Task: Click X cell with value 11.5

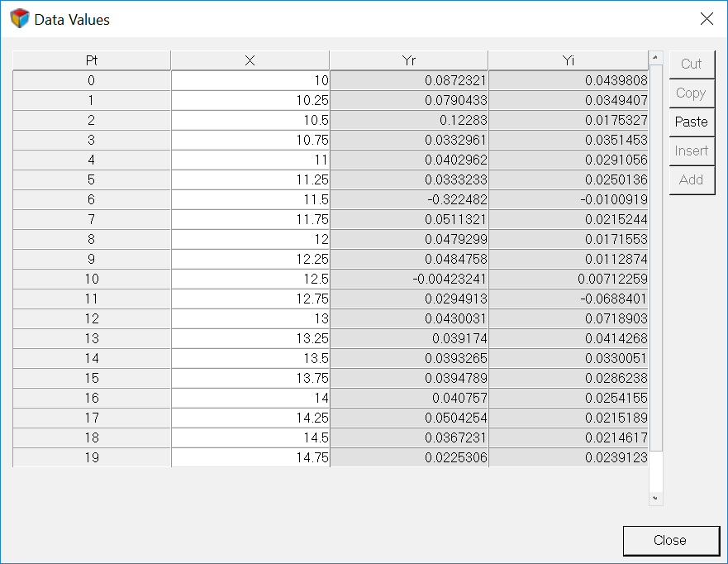Action: tap(250, 199)
